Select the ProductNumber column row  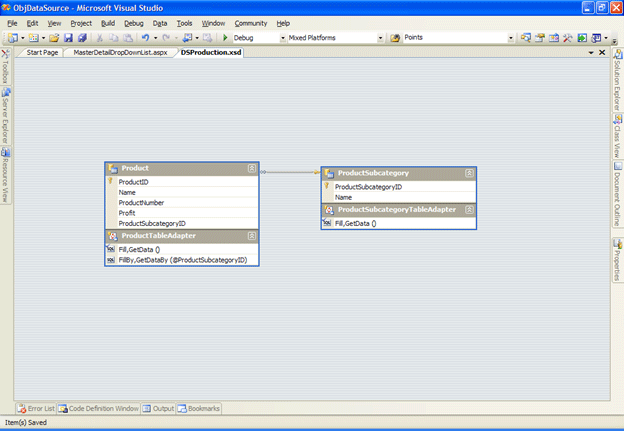click(x=183, y=203)
